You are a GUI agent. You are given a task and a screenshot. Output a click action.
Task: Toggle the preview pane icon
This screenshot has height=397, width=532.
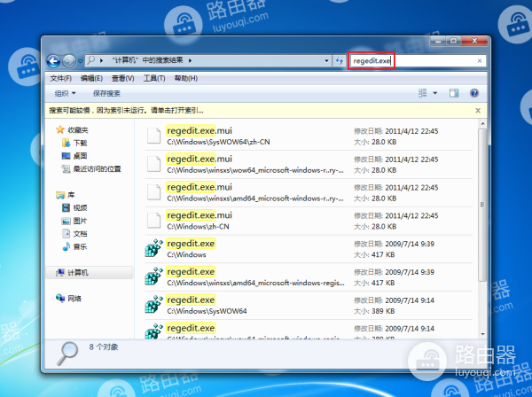pos(454,93)
